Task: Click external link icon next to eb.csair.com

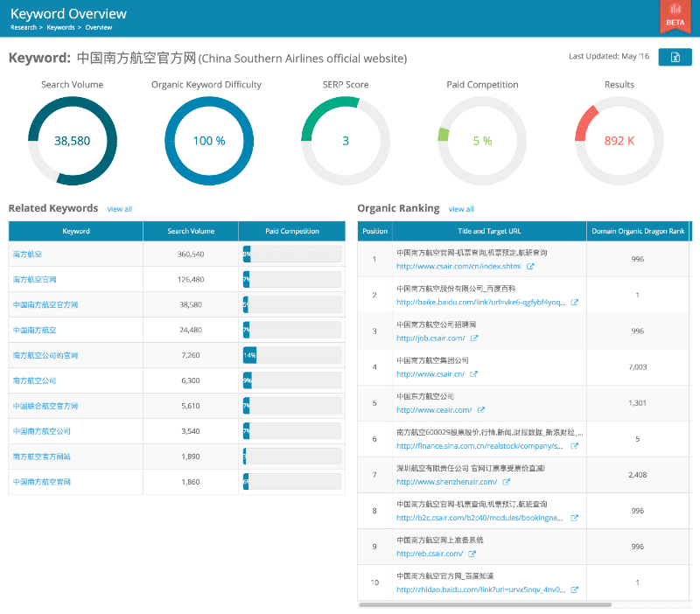Action: tap(472, 553)
